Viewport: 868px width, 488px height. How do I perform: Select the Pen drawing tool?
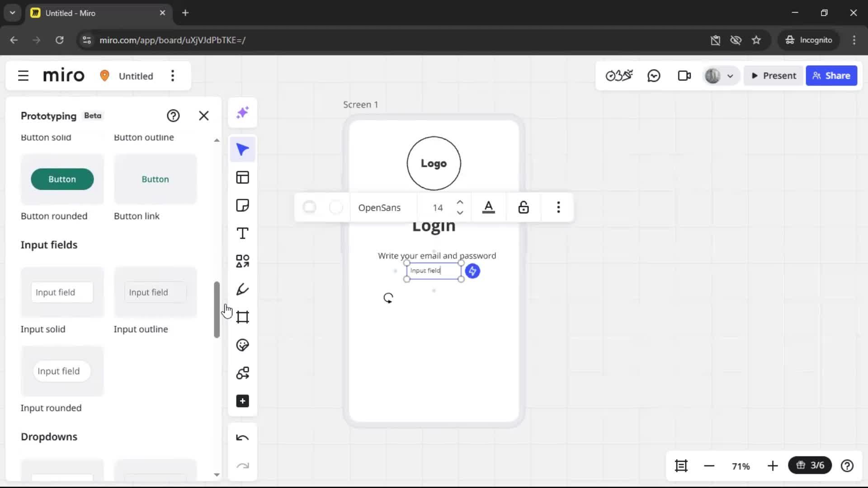click(243, 289)
